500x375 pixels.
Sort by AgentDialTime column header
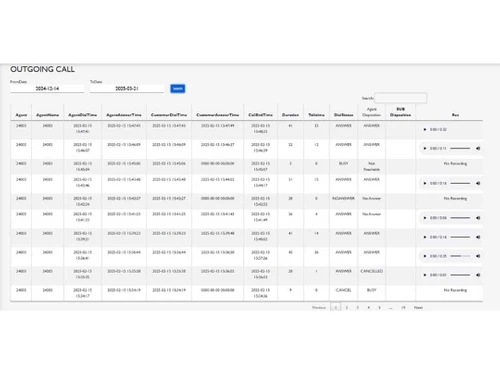[x=82, y=115]
